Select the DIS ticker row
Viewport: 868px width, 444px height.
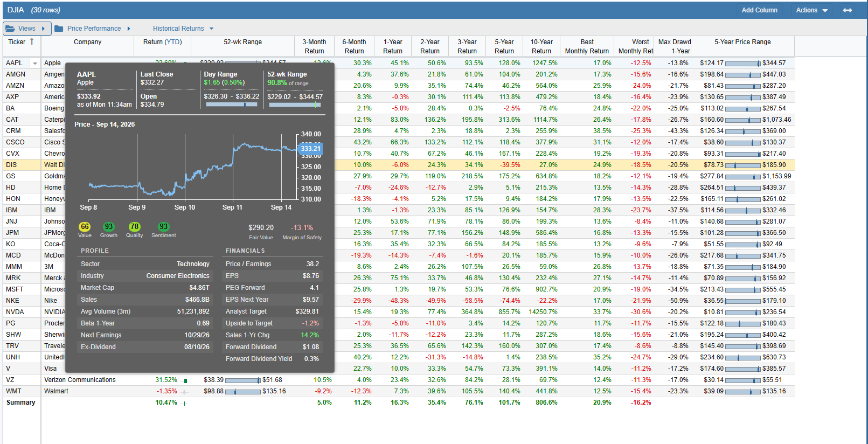coord(399,165)
